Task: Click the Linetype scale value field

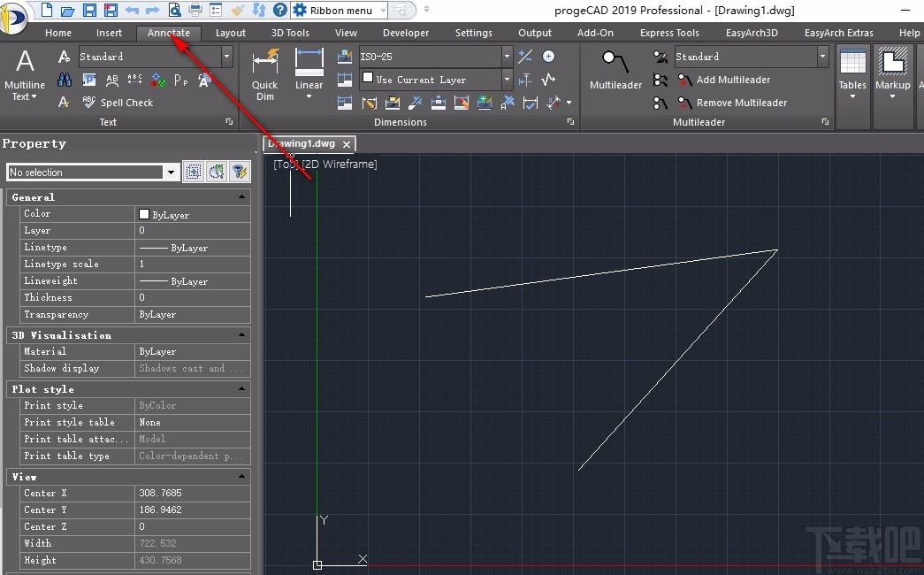Action: (x=193, y=264)
